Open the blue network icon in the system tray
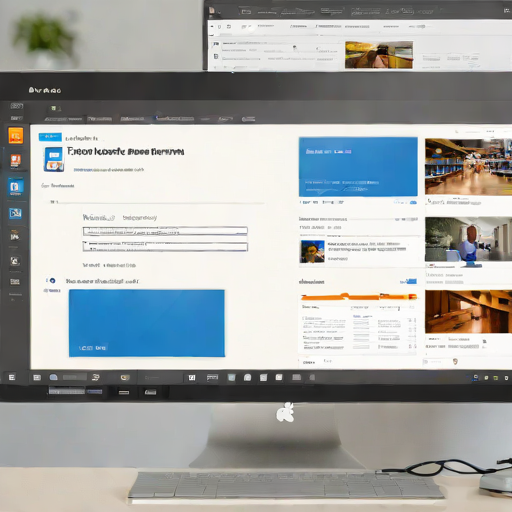The image size is (512, 512). click(476, 378)
